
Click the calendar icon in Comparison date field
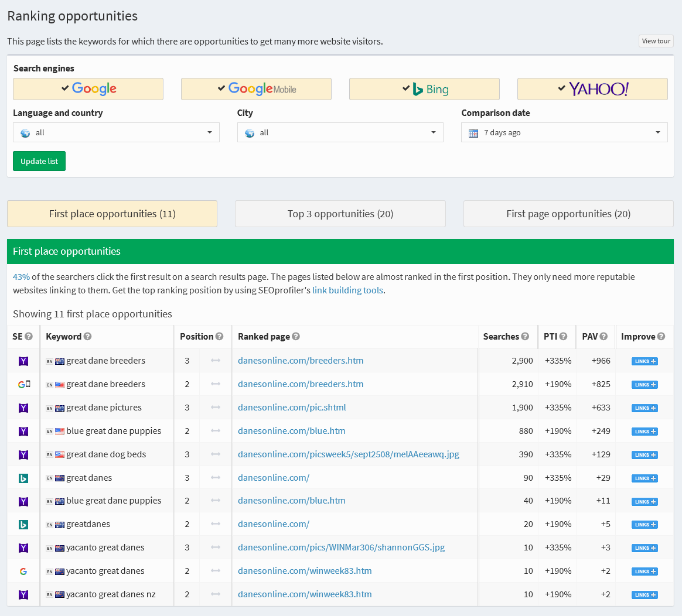(x=473, y=132)
